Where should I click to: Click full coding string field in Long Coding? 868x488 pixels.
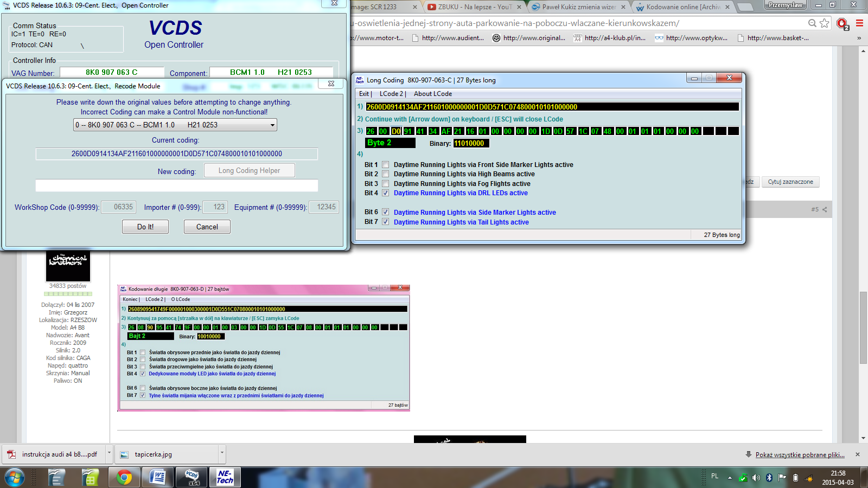552,107
